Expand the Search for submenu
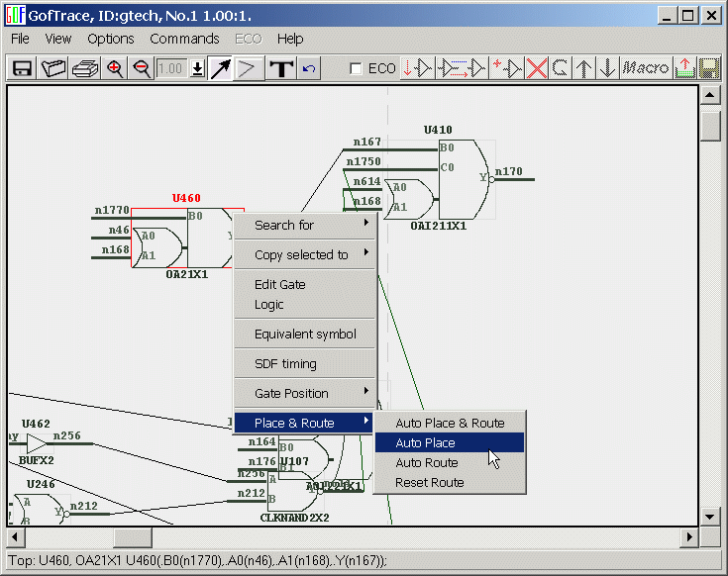The width and height of the screenshot is (728, 576). [305, 225]
